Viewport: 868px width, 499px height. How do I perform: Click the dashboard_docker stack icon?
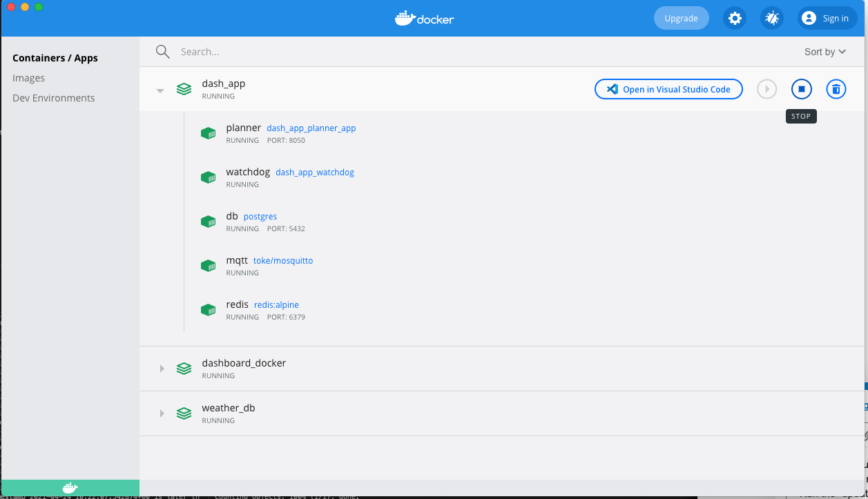coord(184,369)
